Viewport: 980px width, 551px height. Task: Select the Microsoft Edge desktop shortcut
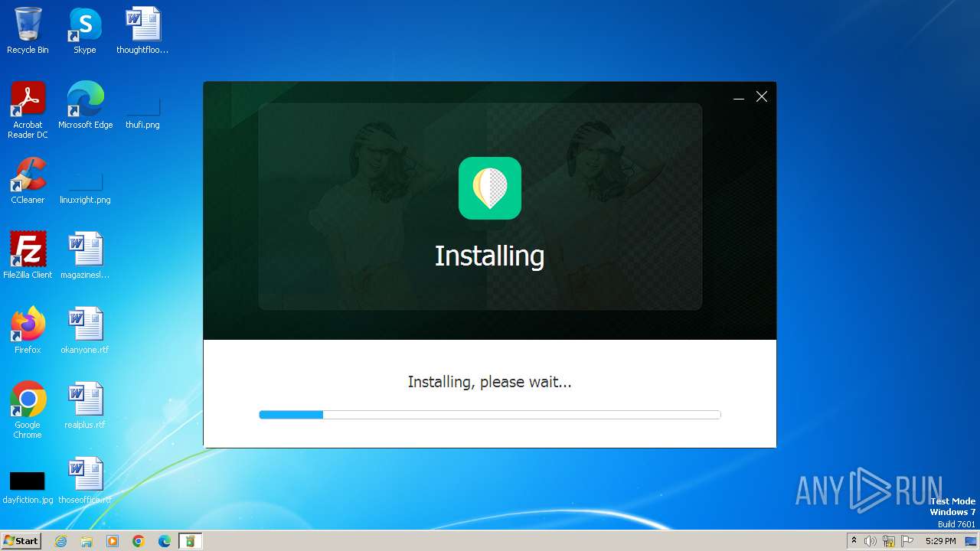point(85,106)
